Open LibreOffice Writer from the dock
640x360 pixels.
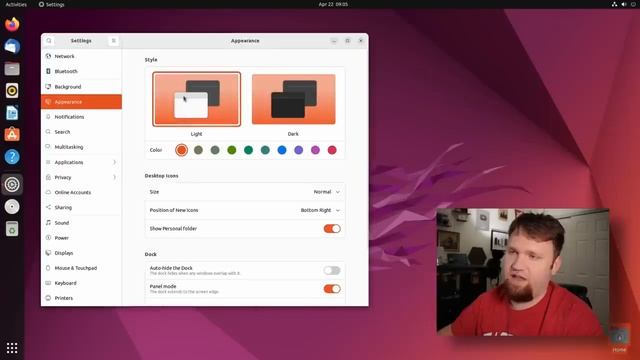click(12, 113)
